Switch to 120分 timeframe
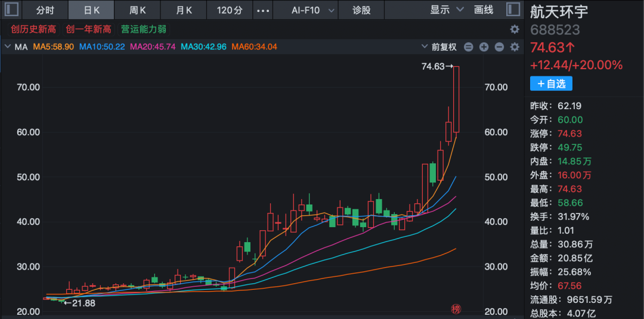 [230, 10]
